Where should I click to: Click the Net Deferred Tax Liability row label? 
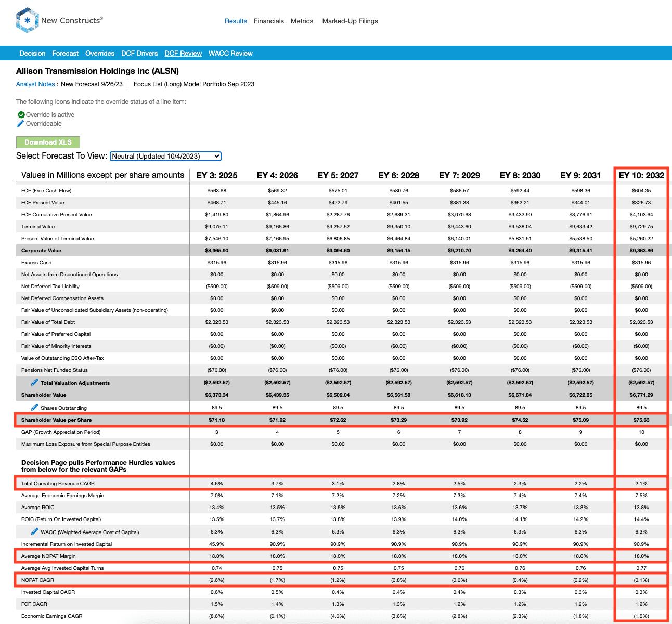click(50, 287)
